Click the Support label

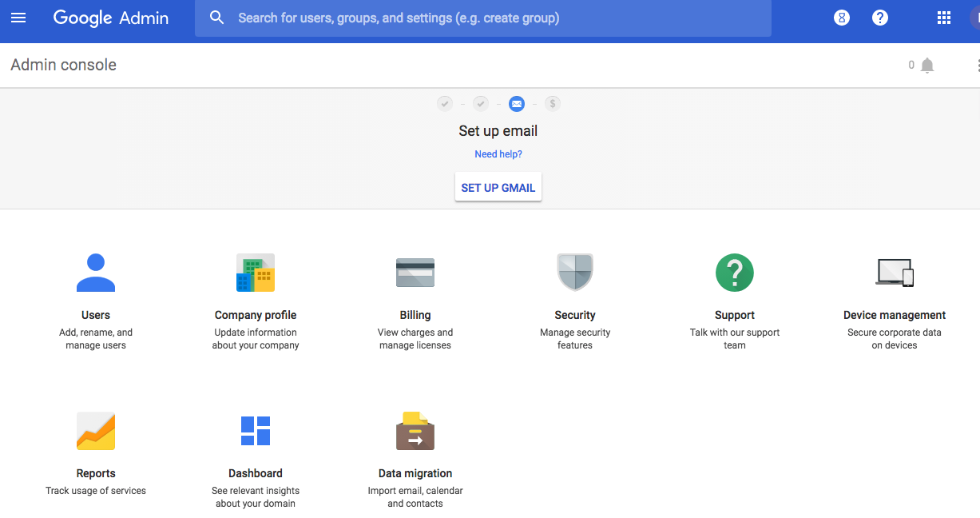click(x=735, y=315)
